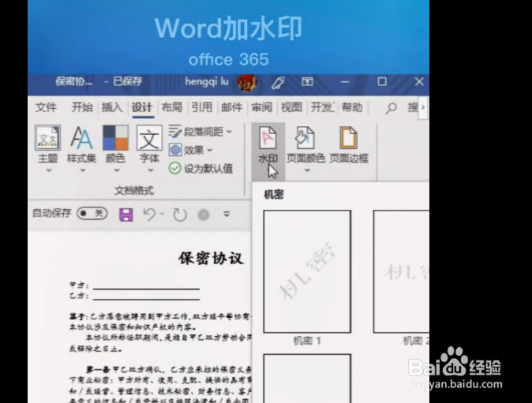Open the undo history dropdown arrow

click(x=162, y=214)
